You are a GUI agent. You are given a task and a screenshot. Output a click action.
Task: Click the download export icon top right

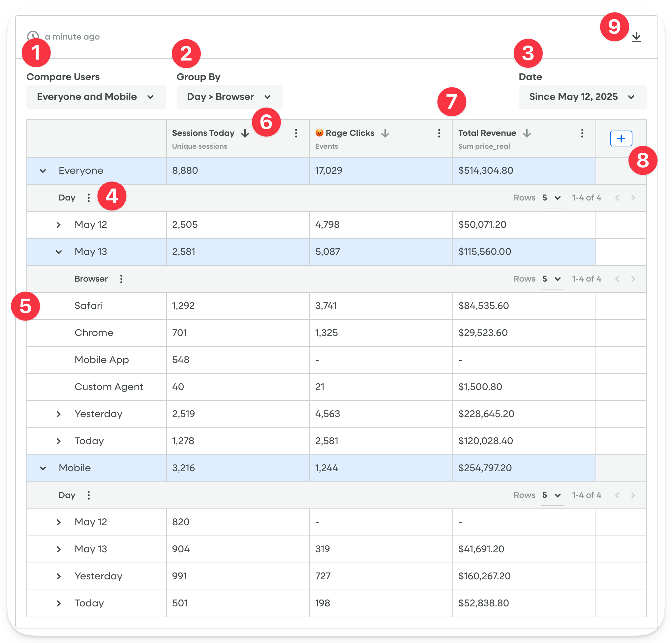[x=637, y=37]
